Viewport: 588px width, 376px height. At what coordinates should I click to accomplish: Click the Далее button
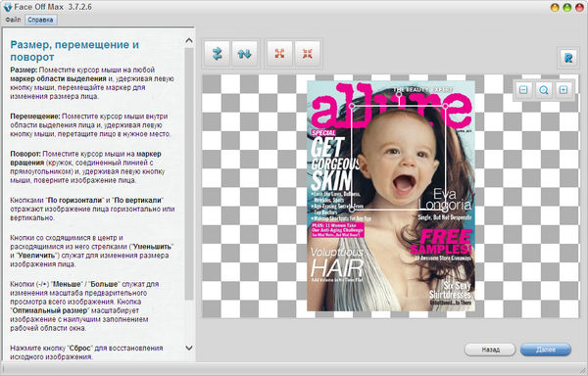click(x=546, y=350)
